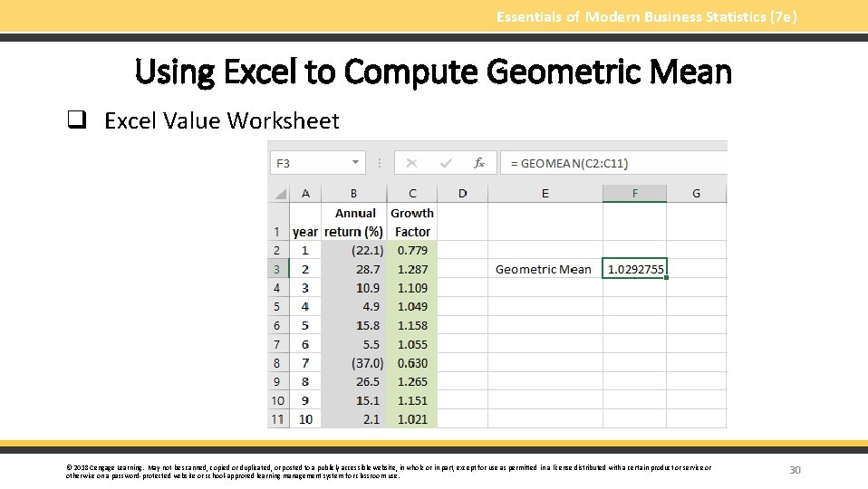Click cell with value 1.151
This screenshot has height=489, width=868.
pos(412,400)
